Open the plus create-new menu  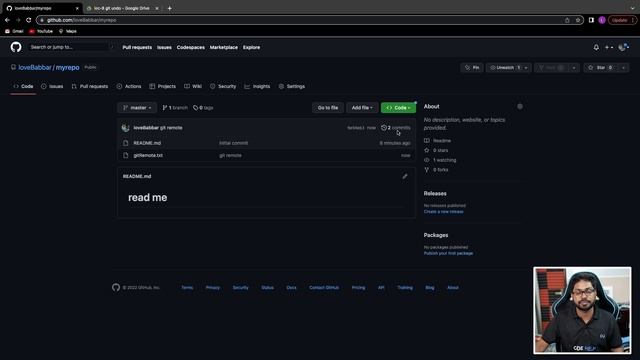pos(609,47)
